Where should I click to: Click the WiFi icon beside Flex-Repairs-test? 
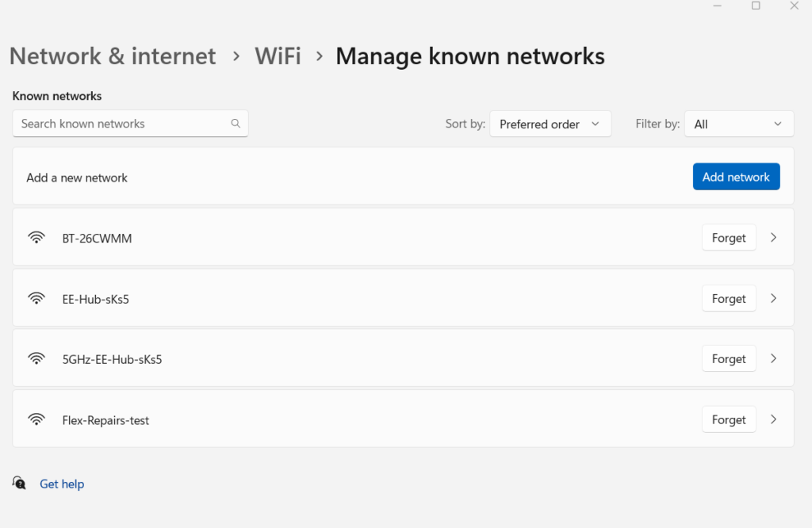point(36,419)
